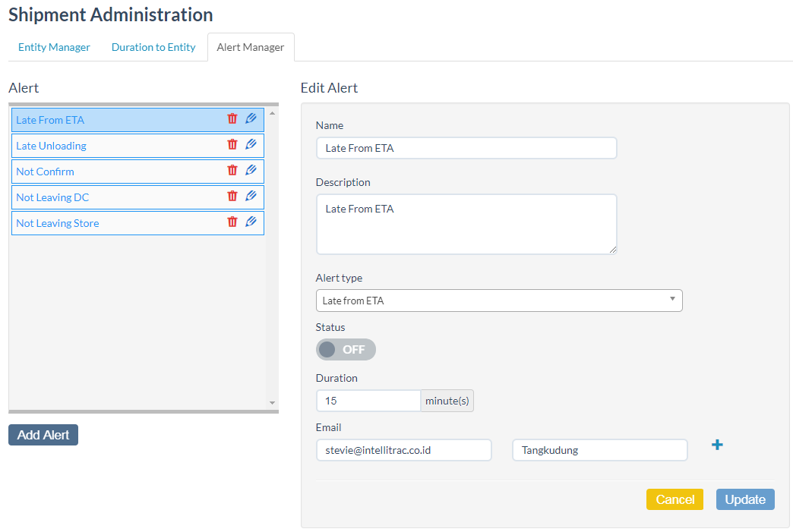Cancel editing the alert
793x532 pixels.
click(x=675, y=499)
